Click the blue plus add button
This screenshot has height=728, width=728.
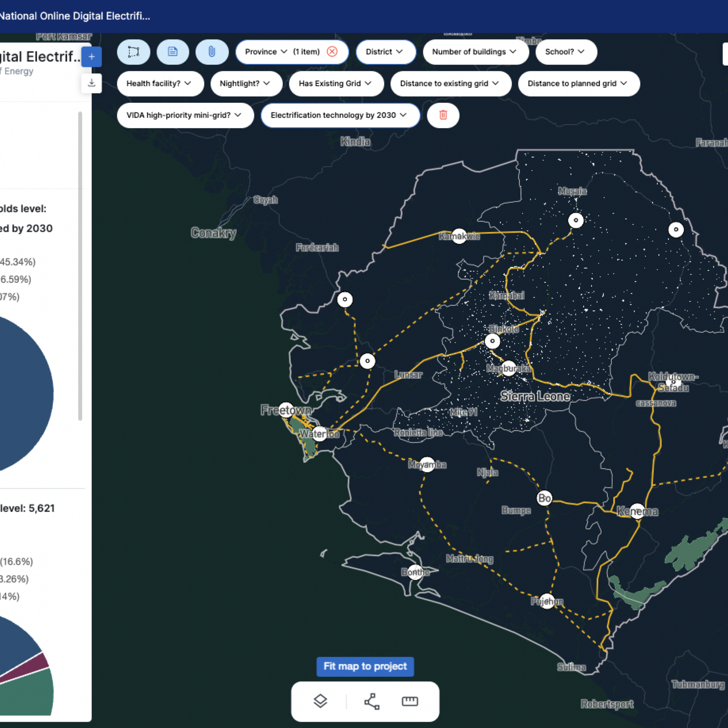91,57
